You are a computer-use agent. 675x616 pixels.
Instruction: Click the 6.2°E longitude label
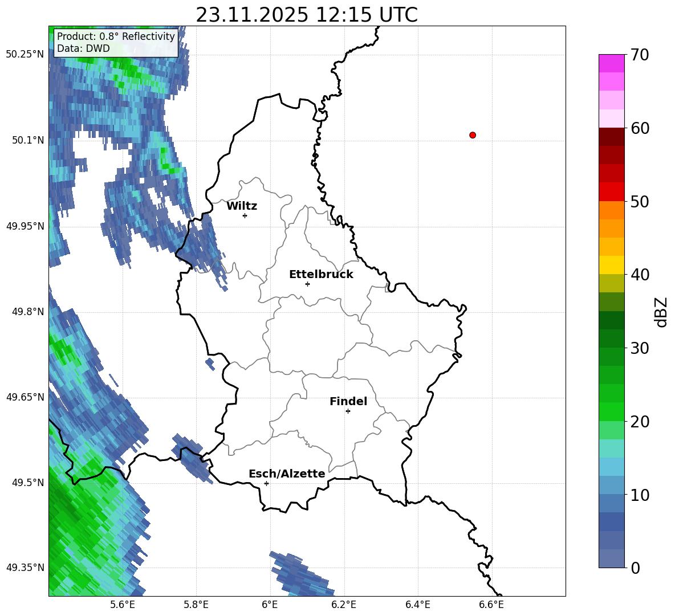(344, 605)
